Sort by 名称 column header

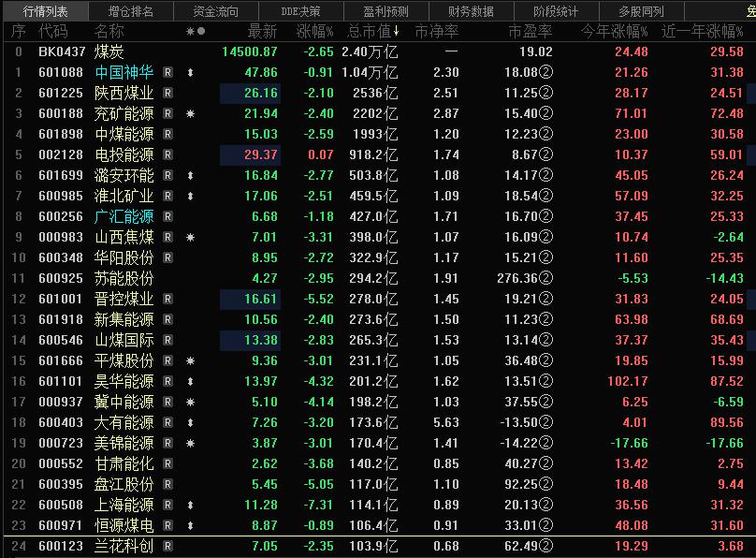tap(109, 31)
